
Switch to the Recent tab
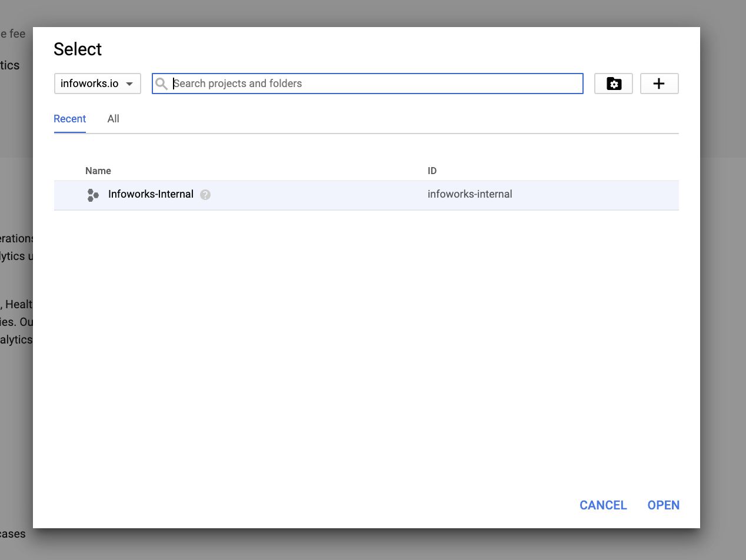pyautogui.click(x=70, y=119)
